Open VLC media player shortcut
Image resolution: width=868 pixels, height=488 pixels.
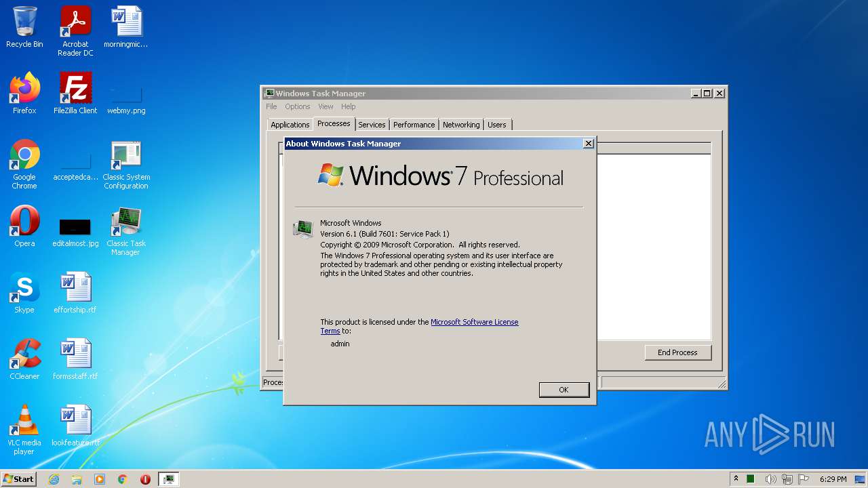click(x=24, y=430)
